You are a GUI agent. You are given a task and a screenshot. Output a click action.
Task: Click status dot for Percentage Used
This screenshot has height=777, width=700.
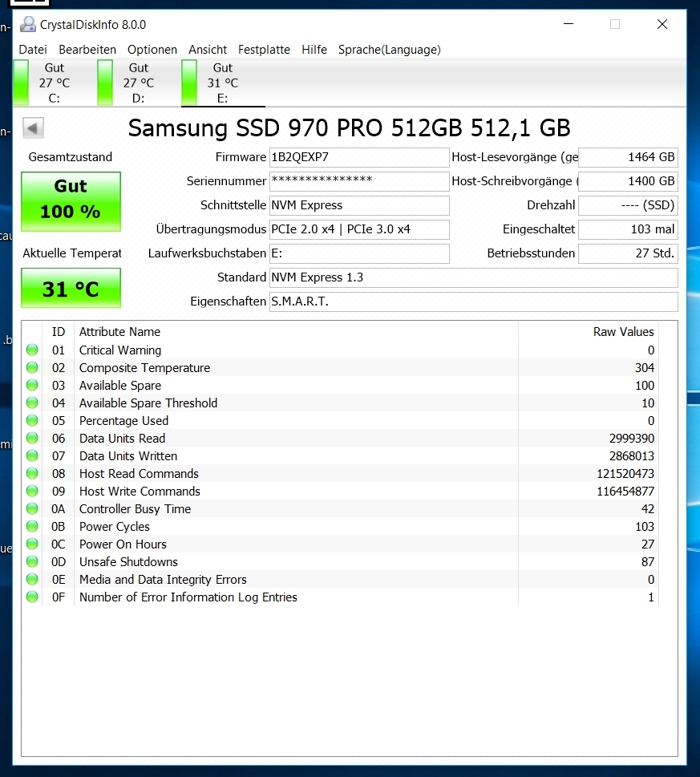point(32,420)
